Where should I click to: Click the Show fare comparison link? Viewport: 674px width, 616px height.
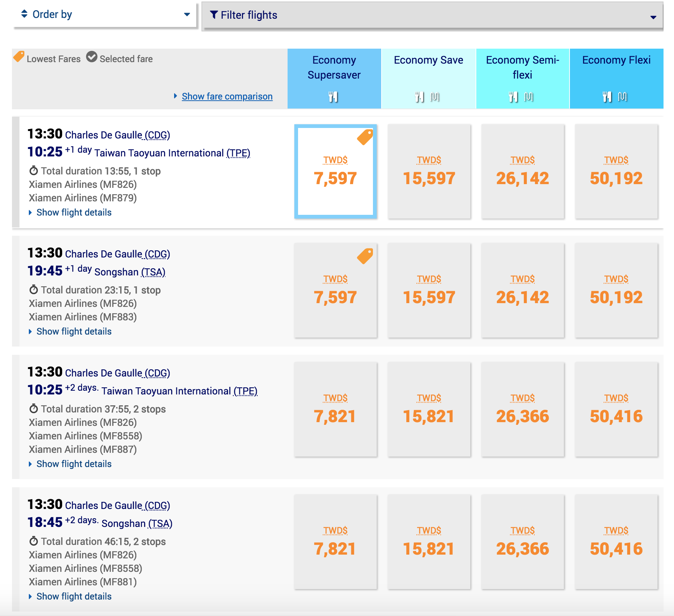227,97
